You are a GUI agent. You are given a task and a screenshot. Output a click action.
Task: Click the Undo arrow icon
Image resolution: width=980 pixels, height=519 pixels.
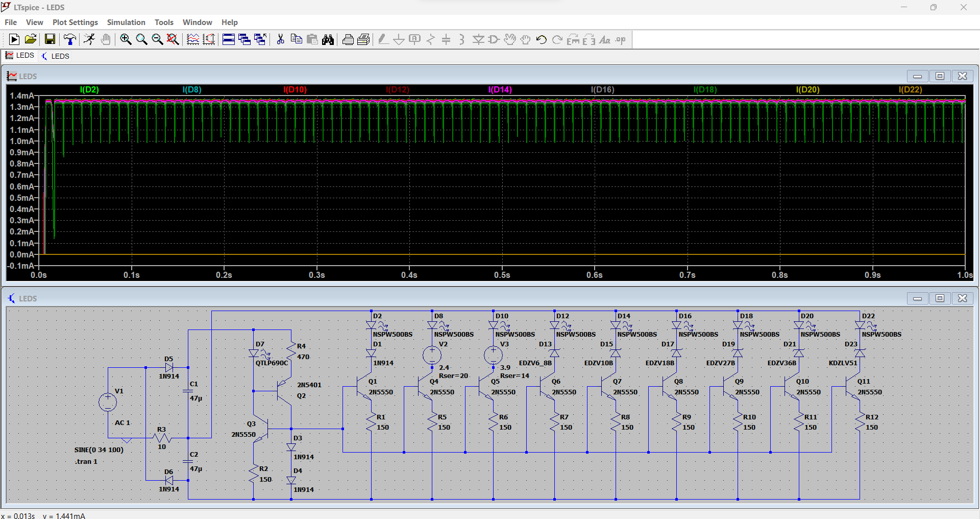click(542, 39)
